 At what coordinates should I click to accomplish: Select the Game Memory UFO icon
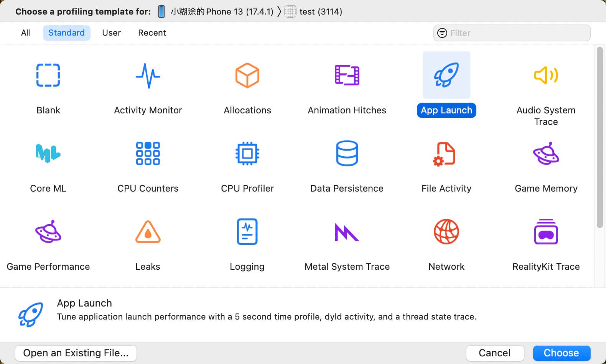pos(546,153)
